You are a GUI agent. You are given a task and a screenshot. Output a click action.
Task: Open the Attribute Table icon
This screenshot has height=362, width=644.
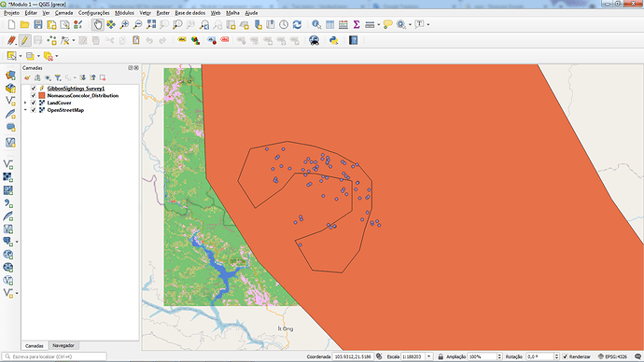point(329,24)
